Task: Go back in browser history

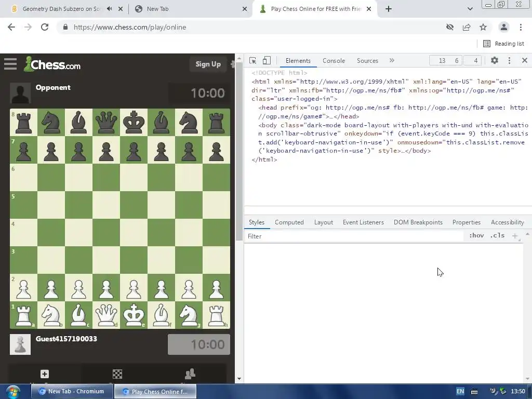Action: 11,27
